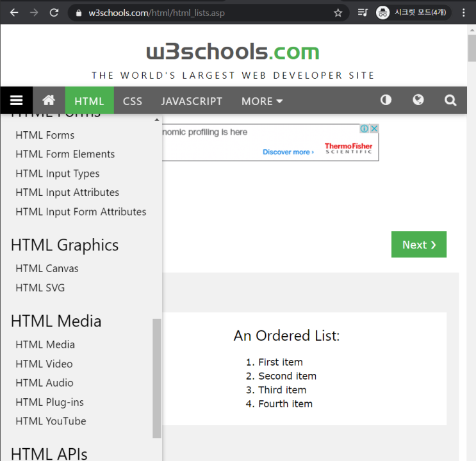Click the address bar URL field

(205, 13)
